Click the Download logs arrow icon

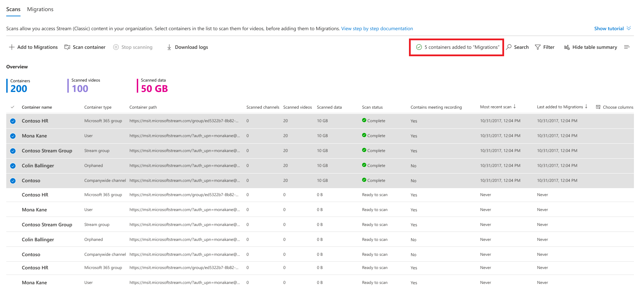pos(169,47)
